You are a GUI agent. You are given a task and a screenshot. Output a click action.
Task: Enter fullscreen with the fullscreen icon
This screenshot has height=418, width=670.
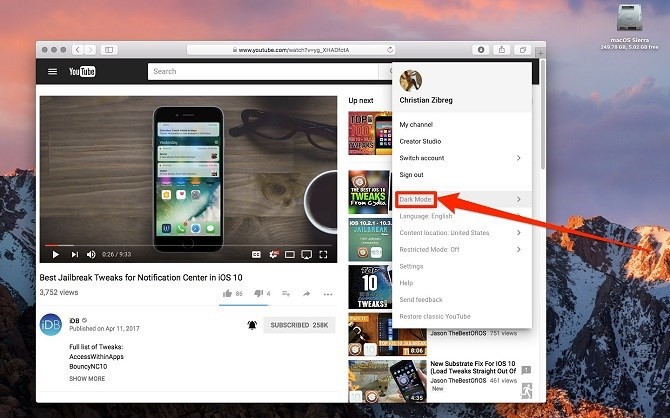coord(323,254)
